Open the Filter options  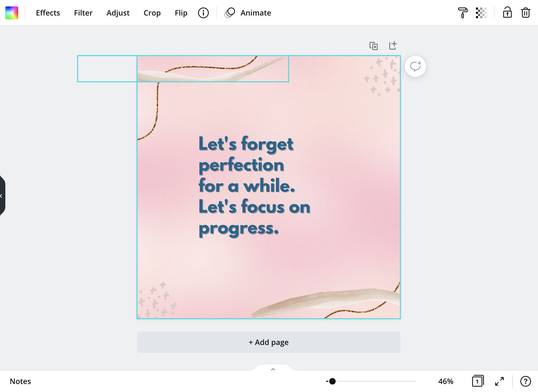pyautogui.click(x=83, y=13)
